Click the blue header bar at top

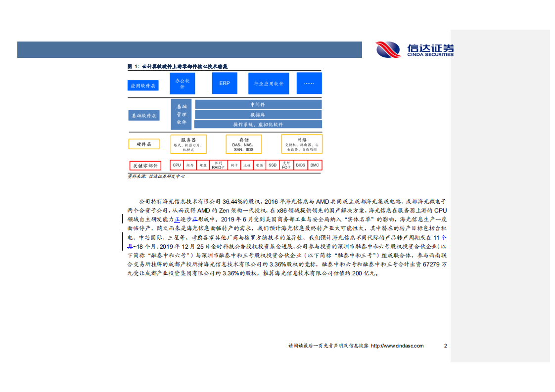pos(190,48)
